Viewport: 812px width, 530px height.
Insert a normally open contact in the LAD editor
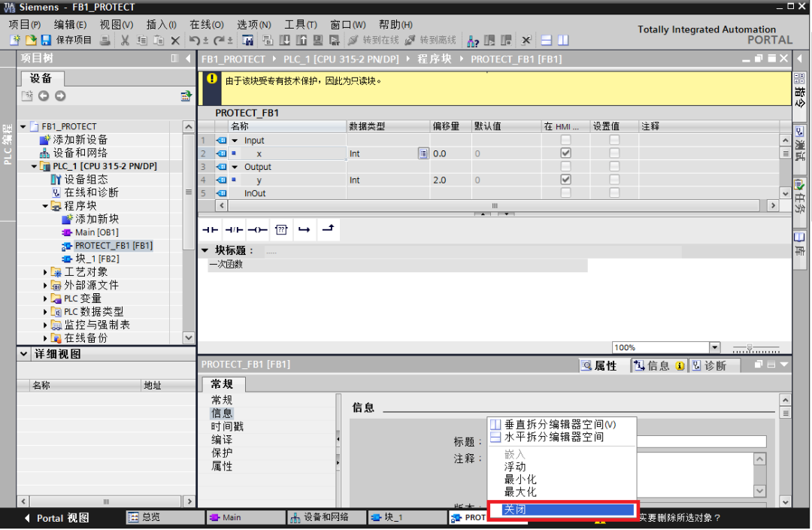[x=211, y=229]
